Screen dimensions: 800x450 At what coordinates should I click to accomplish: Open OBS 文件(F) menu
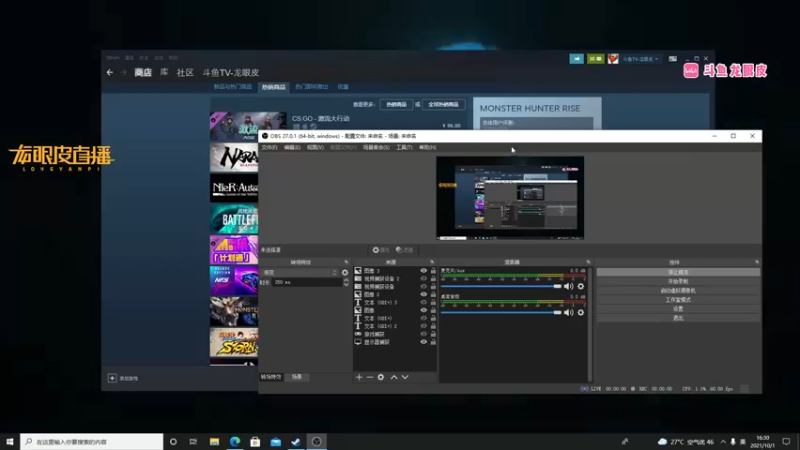[269, 147]
